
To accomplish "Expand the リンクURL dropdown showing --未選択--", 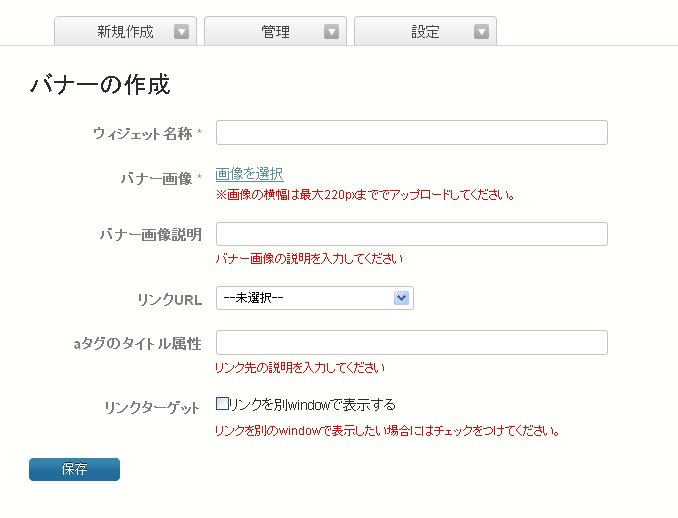I will pos(314,298).
